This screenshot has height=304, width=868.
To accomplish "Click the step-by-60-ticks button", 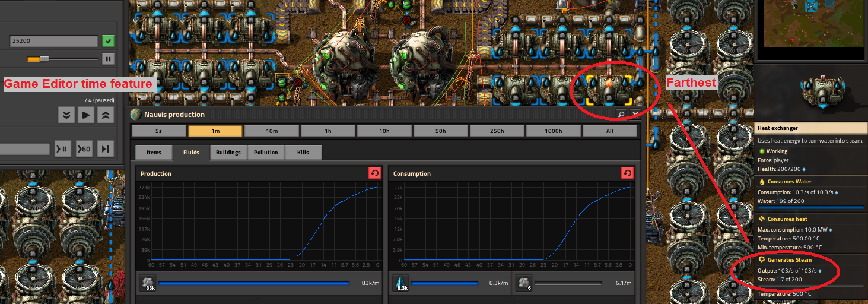I will pyautogui.click(x=84, y=149).
